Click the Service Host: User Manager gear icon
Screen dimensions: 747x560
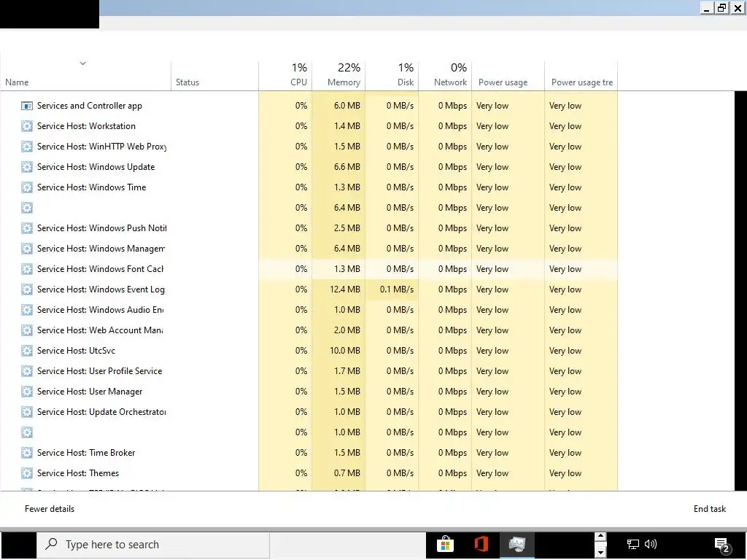[27, 392]
